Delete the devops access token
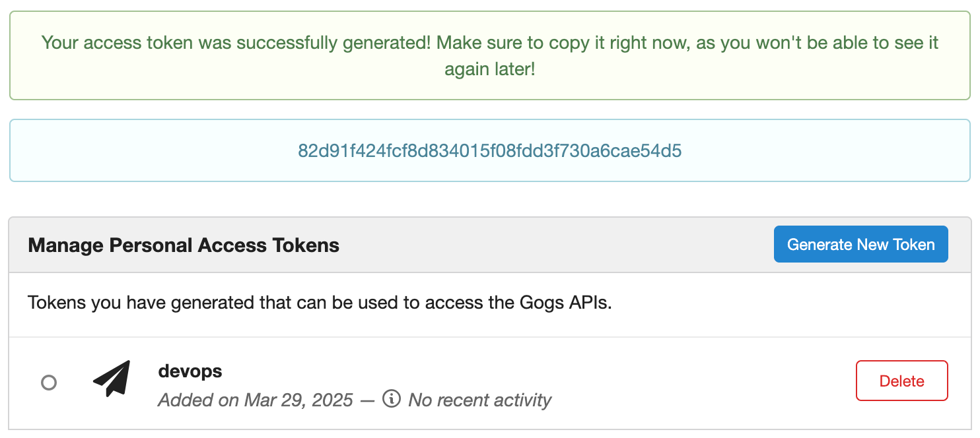 pyautogui.click(x=902, y=381)
